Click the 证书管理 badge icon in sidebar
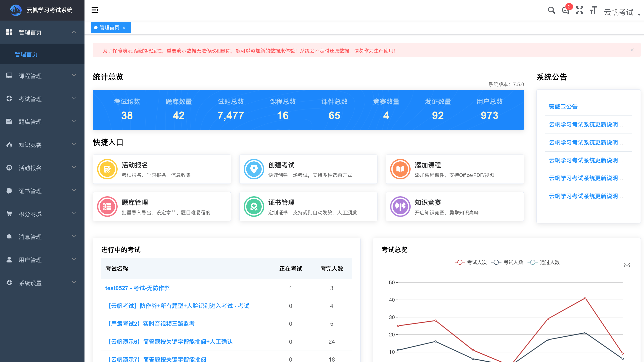The height and width of the screenshot is (362, 644). click(9, 191)
